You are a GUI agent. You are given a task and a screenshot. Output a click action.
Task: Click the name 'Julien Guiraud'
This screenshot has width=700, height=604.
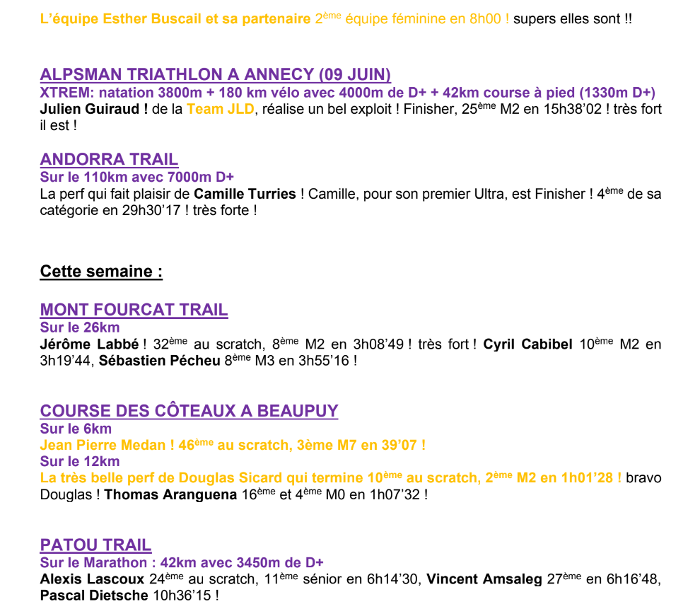pos(90,110)
